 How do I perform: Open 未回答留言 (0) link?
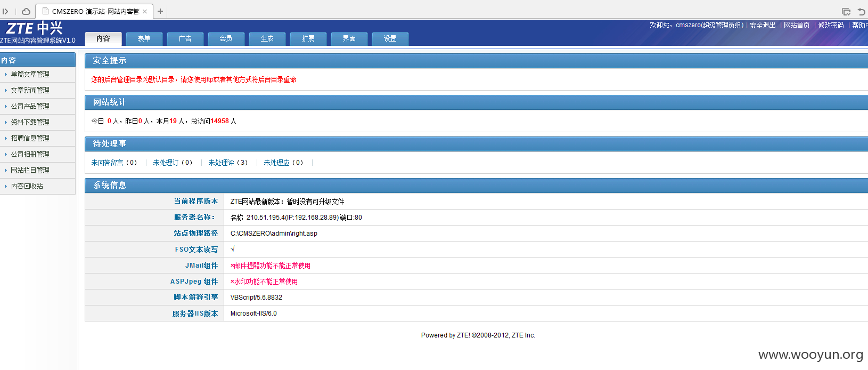(x=114, y=163)
